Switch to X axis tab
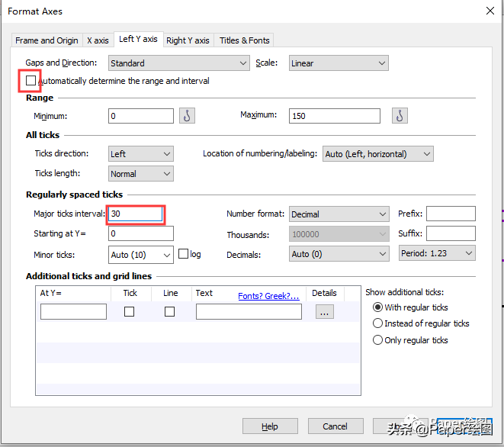Screen dimensions: 504x447 pyautogui.click(x=98, y=40)
